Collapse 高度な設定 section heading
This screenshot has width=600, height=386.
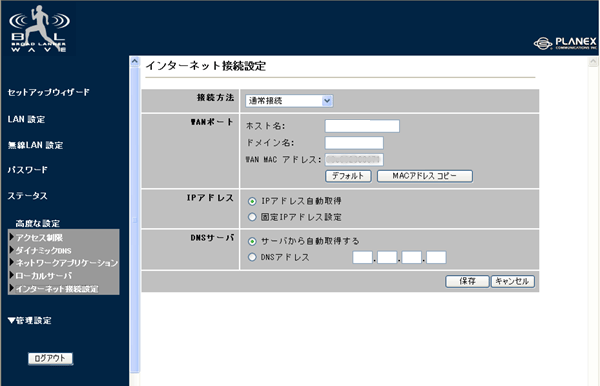coord(38,223)
